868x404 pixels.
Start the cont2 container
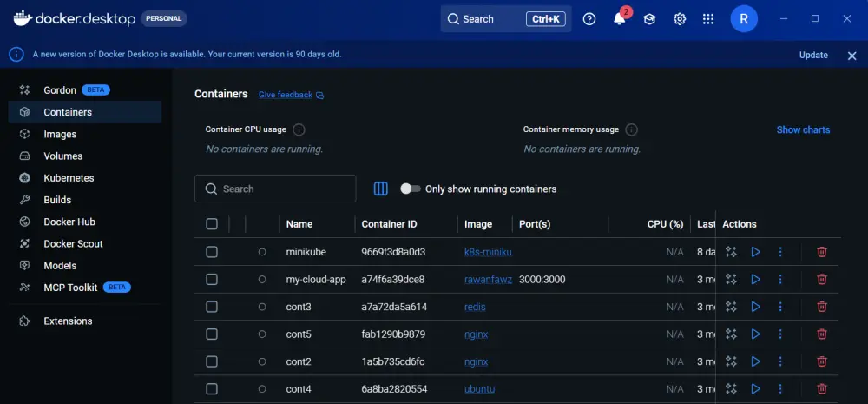pos(756,361)
